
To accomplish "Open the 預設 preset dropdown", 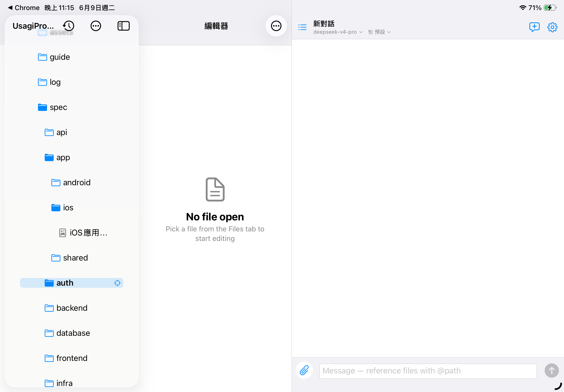I will point(379,32).
